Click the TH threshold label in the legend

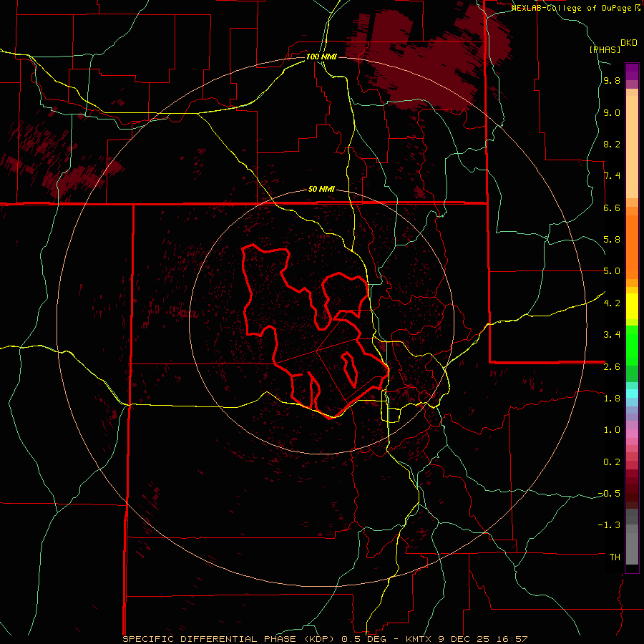pyautogui.click(x=615, y=557)
